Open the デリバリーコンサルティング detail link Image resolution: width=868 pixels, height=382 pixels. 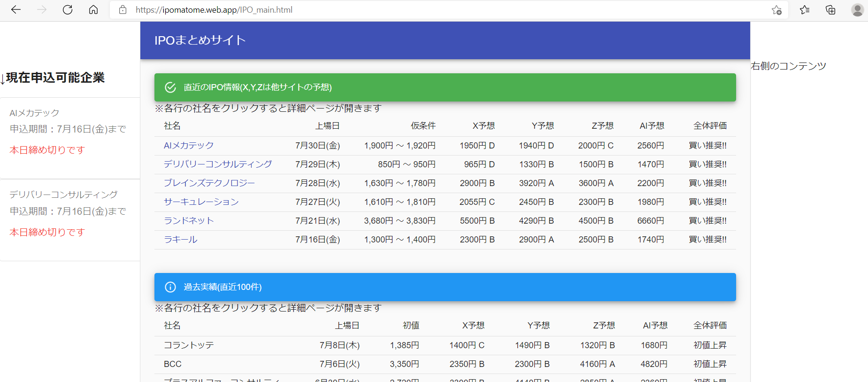[218, 164]
